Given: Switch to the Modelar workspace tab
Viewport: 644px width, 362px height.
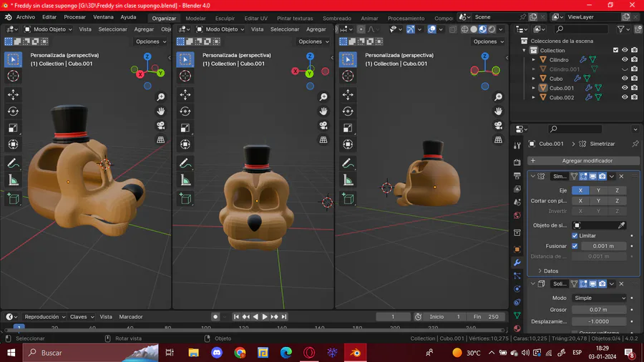Looking at the screenshot, I should point(195,19).
